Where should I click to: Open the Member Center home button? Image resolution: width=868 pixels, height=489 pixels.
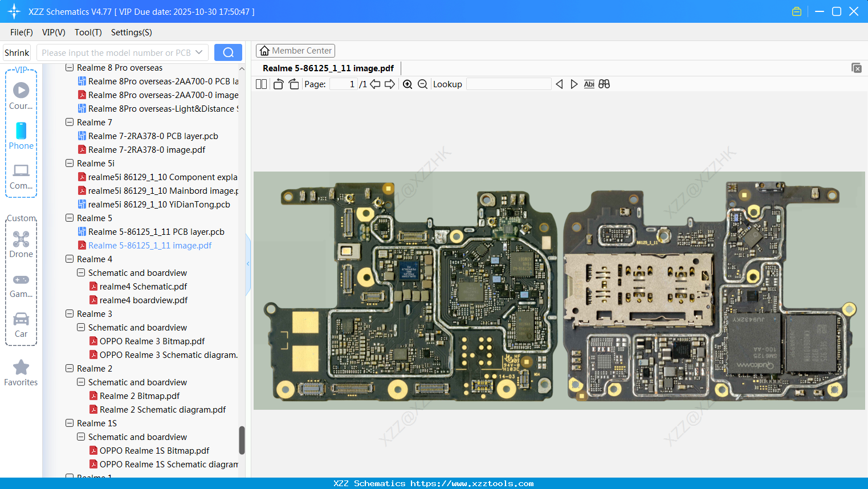295,51
